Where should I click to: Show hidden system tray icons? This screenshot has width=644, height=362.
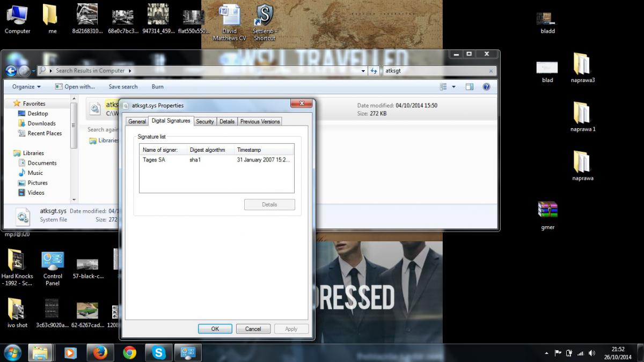(x=546, y=353)
